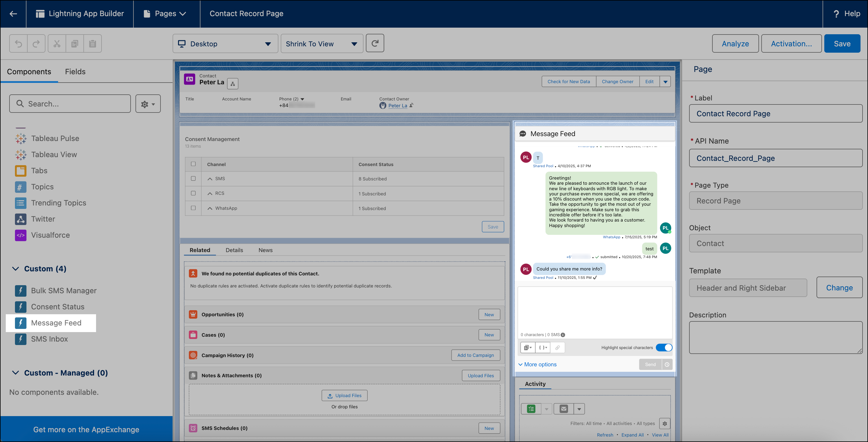Click the back arrow icon
Screen dimensions: 868x442
[13, 14]
